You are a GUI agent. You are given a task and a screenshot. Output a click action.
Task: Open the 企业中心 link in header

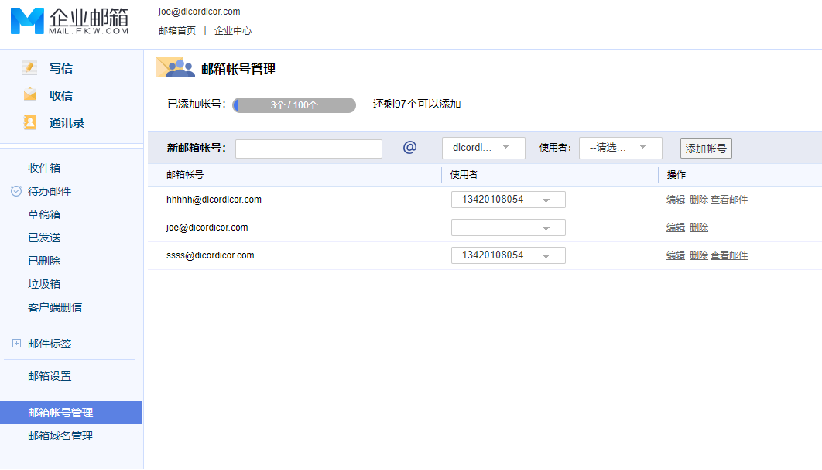tap(233, 30)
